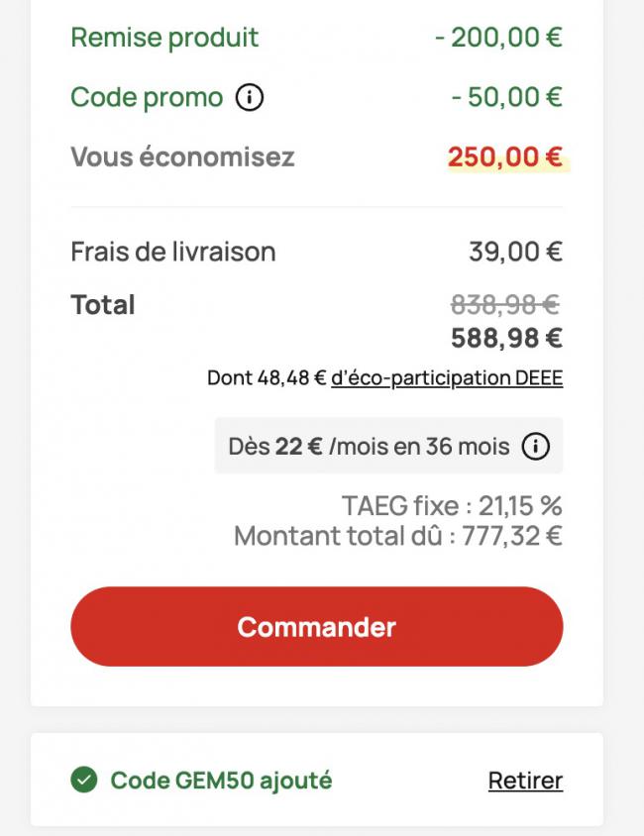Click the highlighted 250,00 € savings amount
The image size is (644, 836).
(505, 157)
